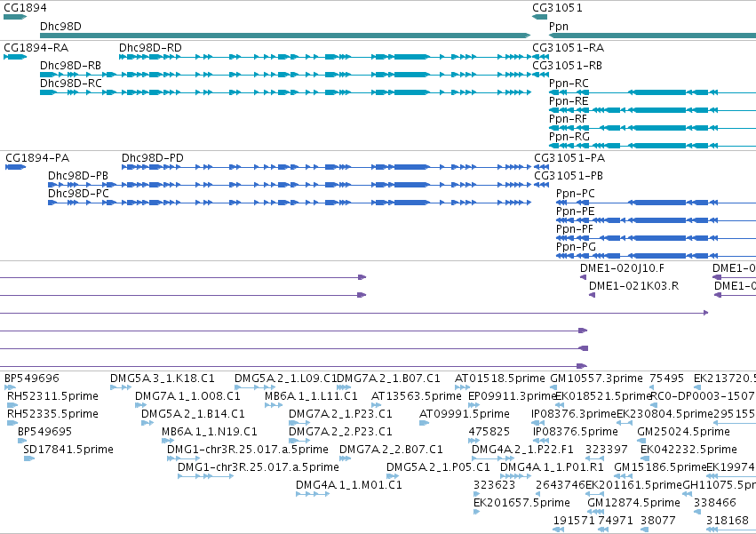Click the DMG5A3_1.K18.C1 label
This screenshot has width=756, height=534.
click(x=162, y=379)
